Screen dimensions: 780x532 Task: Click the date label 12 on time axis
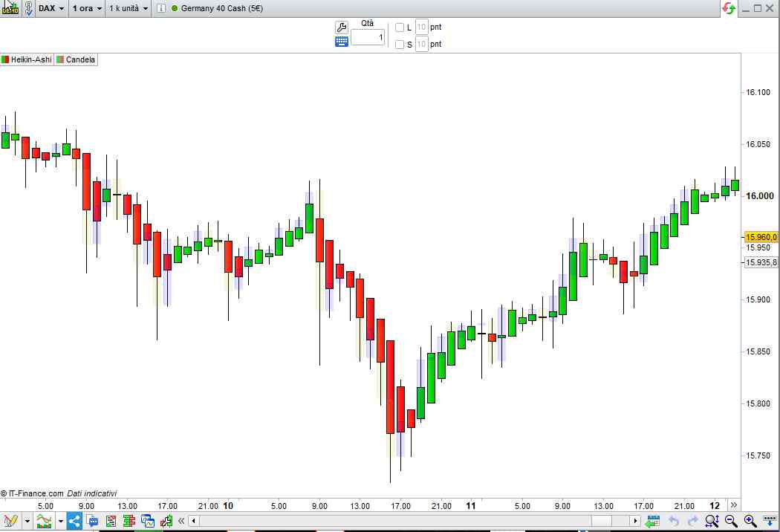click(715, 506)
